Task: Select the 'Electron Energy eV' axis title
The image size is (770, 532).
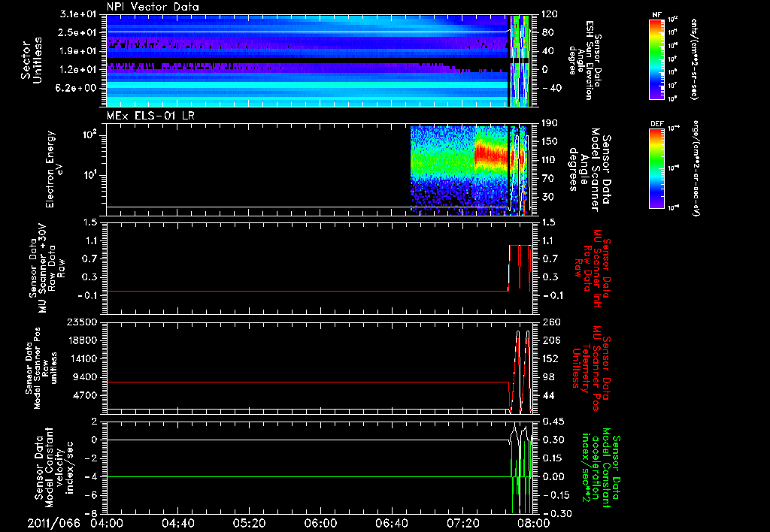Action: point(53,169)
